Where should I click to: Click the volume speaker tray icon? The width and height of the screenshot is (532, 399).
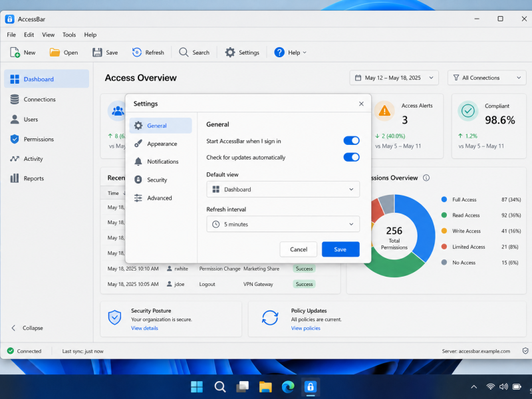[503, 386]
